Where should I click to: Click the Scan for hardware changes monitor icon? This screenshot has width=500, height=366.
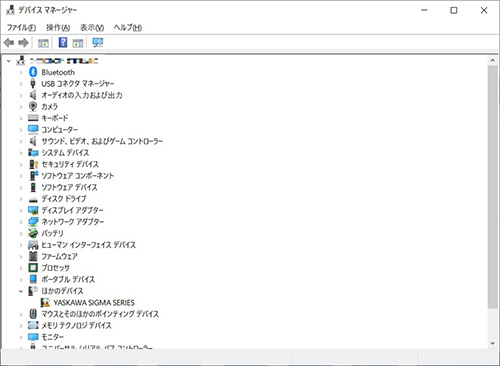point(98,43)
